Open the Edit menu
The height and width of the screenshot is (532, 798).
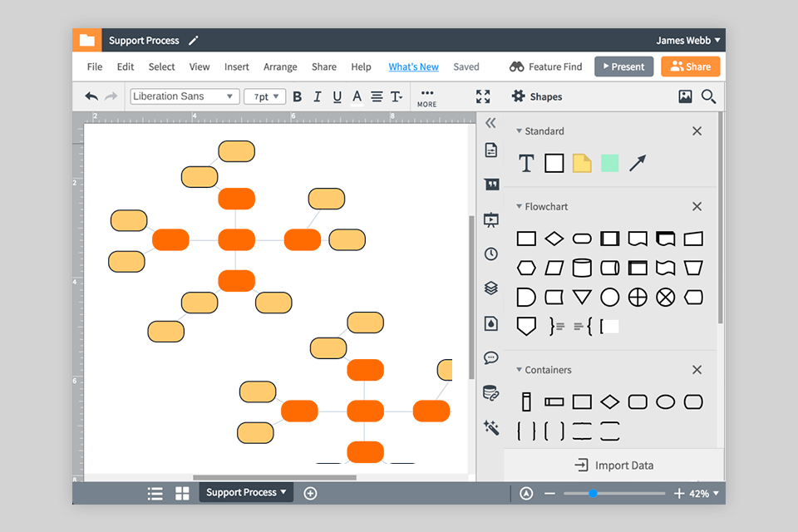click(x=126, y=66)
